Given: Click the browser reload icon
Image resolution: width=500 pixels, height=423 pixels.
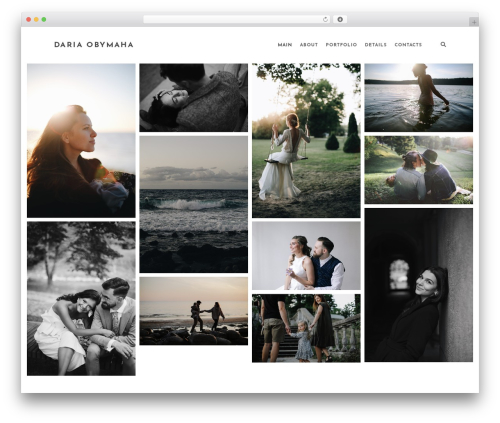Looking at the screenshot, I should tap(325, 20).
